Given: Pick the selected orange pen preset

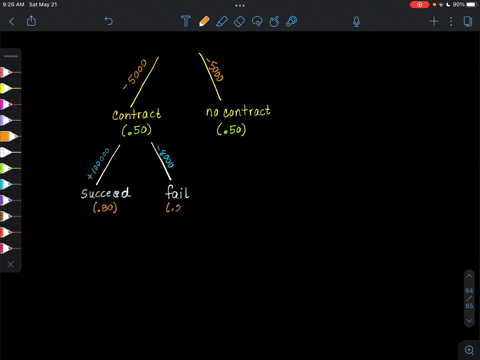Looking at the screenshot, I should 10,136.
